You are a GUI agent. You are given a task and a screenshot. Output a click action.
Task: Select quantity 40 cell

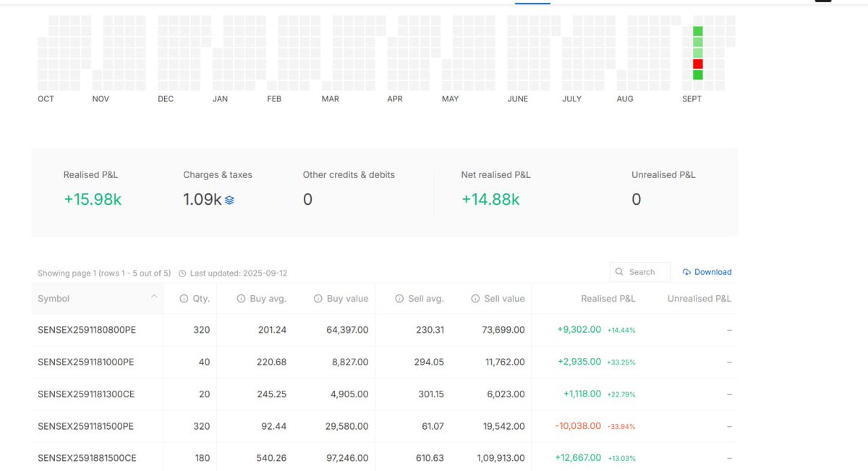click(204, 362)
